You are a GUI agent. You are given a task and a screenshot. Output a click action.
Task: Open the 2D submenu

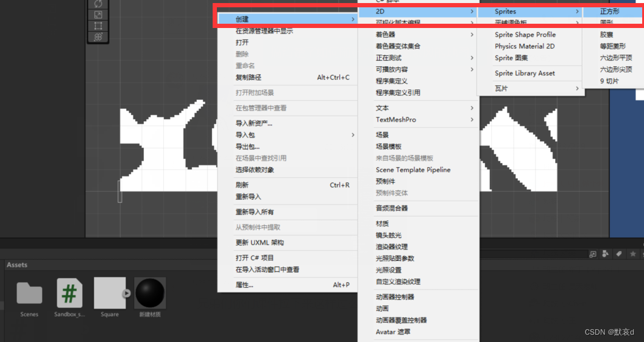[418, 12]
